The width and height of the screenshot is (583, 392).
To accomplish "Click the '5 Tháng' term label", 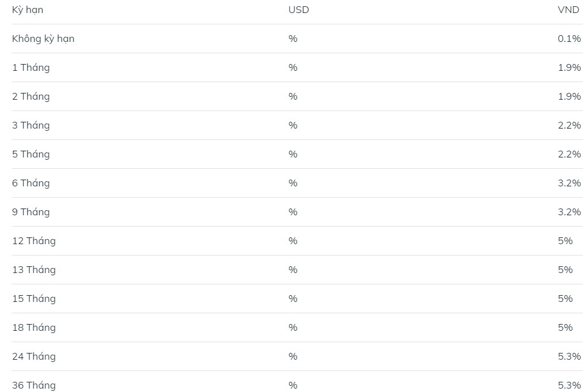I will tap(31, 155).
